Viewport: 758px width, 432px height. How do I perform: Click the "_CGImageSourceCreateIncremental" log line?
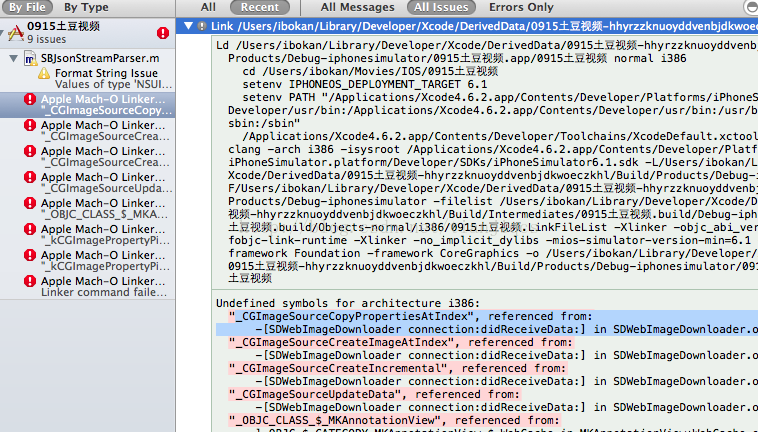click(397, 369)
